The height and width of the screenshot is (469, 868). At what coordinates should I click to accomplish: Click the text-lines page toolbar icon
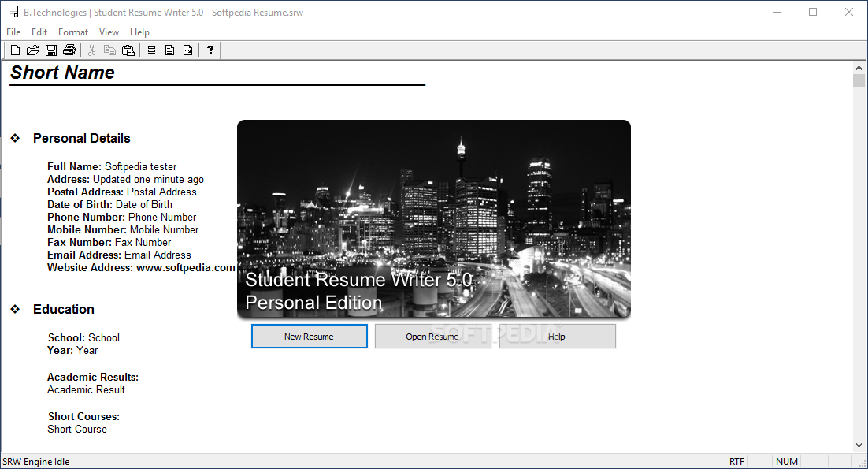click(169, 50)
